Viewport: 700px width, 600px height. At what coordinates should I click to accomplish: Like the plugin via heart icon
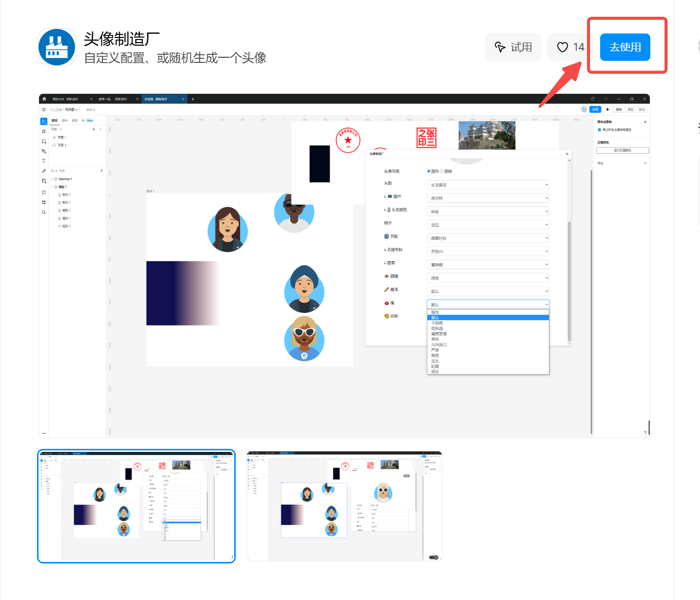(563, 47)
